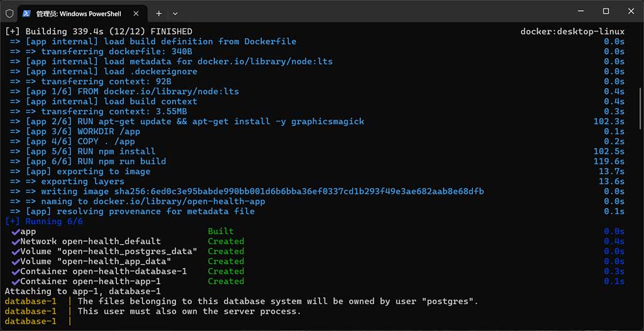Viewport: 644px width, 331px height.
Task: Click the 'apt-get install -y graphicsmagick' line
Action: pos(187,121)
